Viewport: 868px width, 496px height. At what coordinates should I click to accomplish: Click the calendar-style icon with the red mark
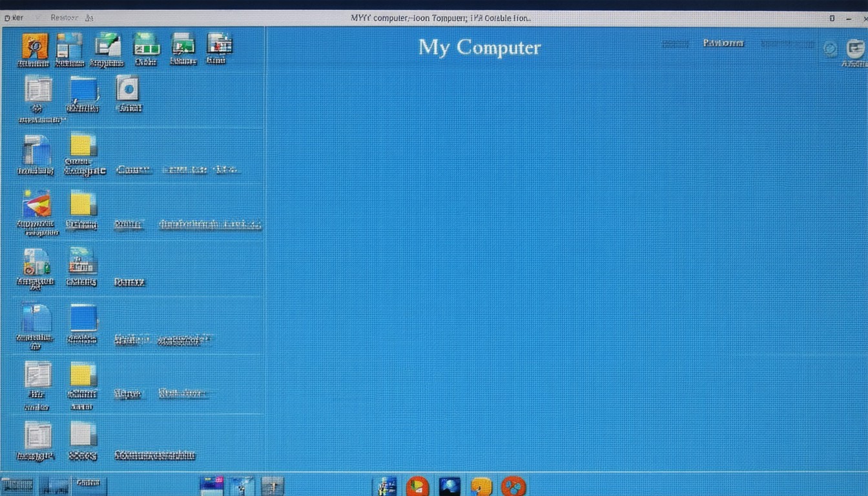[219, 44]
